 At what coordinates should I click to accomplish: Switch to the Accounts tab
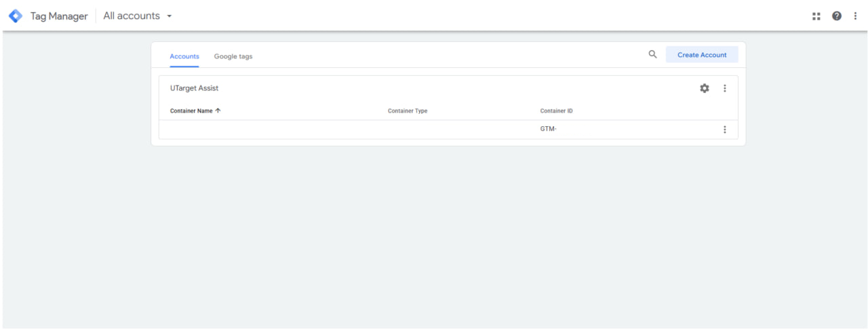click(184, 56)
